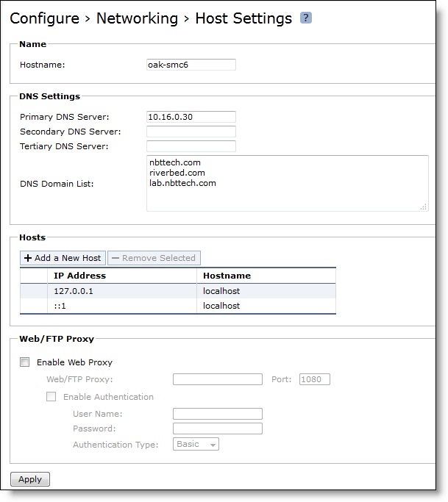Sort by Hostname column header
This screenshot has height=502, width=448.
[x=227, y=276]
